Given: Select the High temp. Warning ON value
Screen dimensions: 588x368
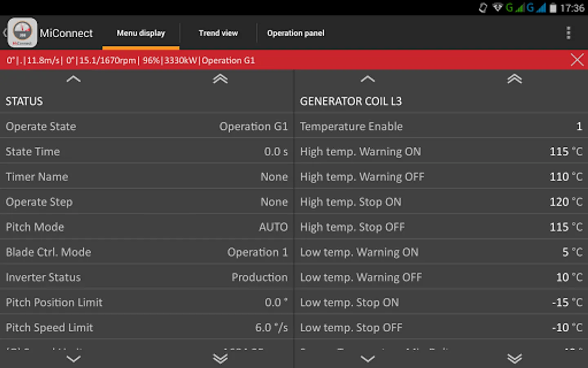Looking at the screenshot, I should coord(566,152).
